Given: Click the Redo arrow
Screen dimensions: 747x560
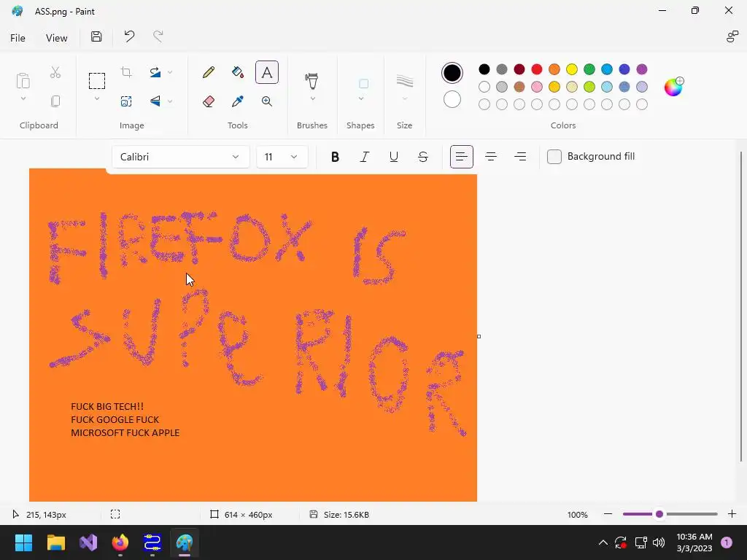Looking at the screenshot, I should [158, 36].
